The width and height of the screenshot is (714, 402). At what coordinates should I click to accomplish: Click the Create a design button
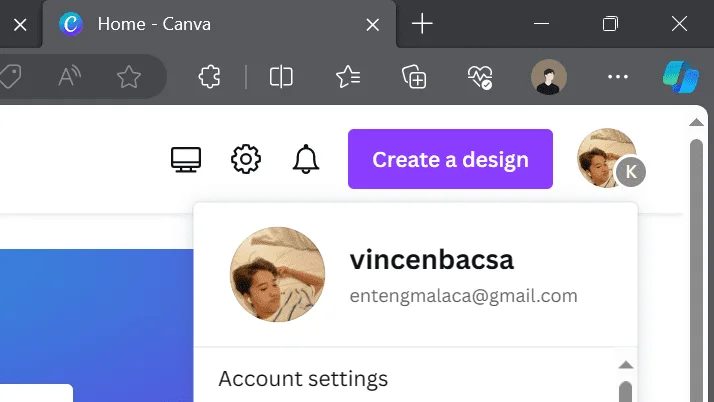coord(450,159)
